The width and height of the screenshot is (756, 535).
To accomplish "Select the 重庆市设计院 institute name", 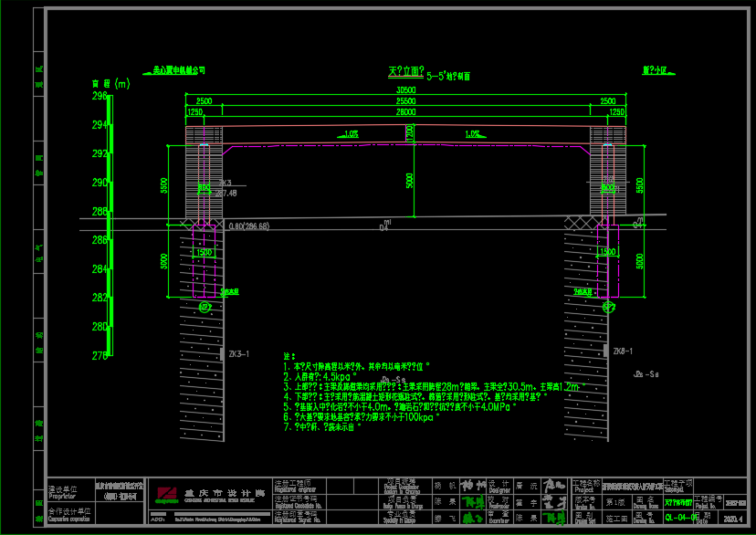I will 225,494.
